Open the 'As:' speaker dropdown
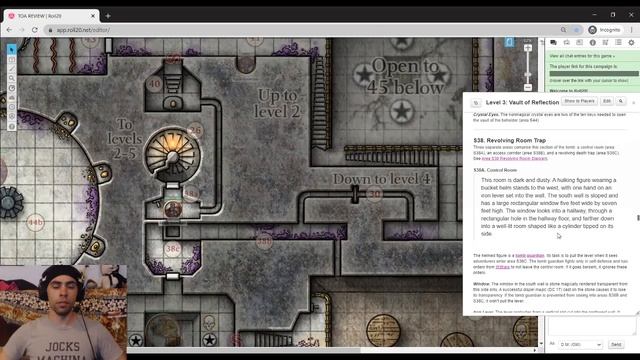This screenshot has height=360, width=640. [x=580, y=344]
